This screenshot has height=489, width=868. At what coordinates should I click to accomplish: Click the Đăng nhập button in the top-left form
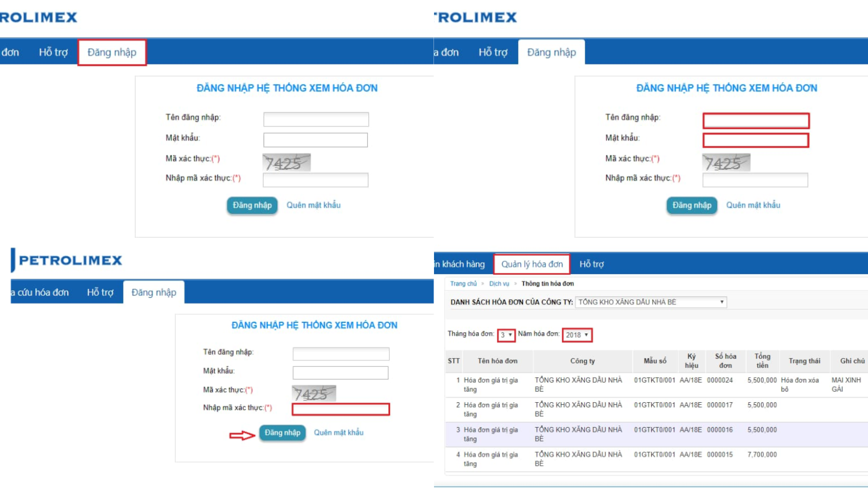click(252, 206)
